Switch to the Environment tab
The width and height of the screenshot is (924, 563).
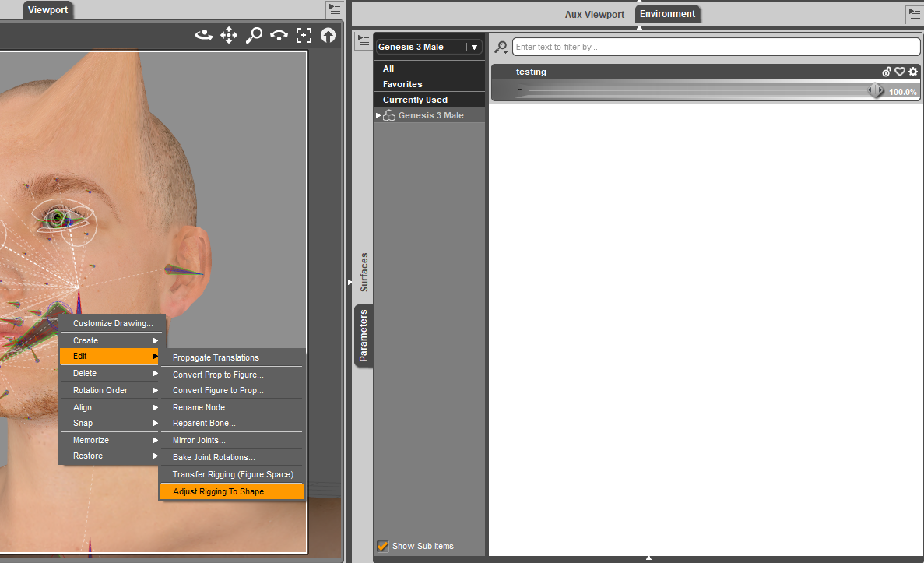667,13
